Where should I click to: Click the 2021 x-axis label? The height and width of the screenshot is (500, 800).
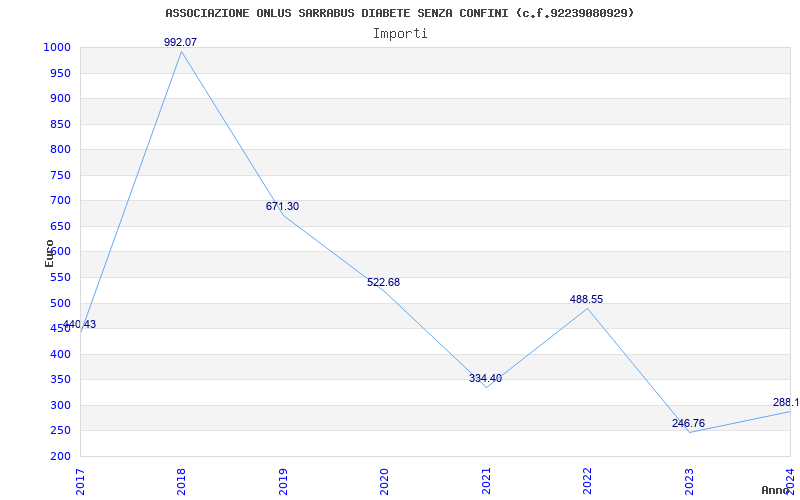pyautogui.click(x=486, y=481)
